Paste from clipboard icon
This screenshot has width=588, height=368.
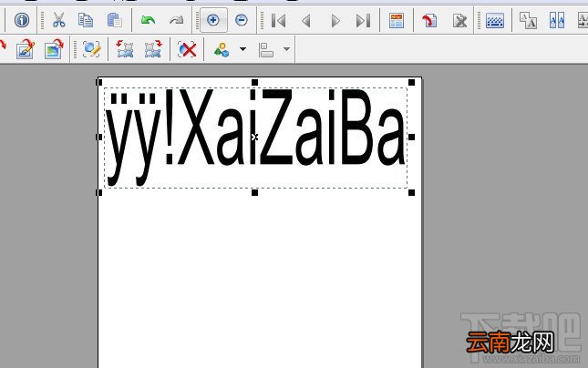pyautogui.click(x=114, y=20)
